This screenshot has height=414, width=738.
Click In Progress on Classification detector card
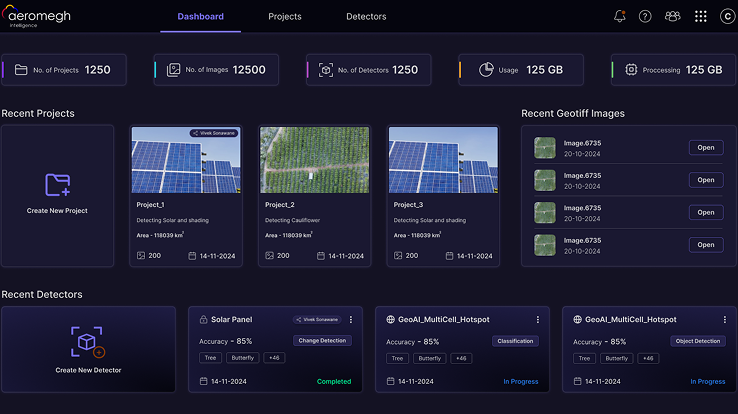[x=521, y=382]
